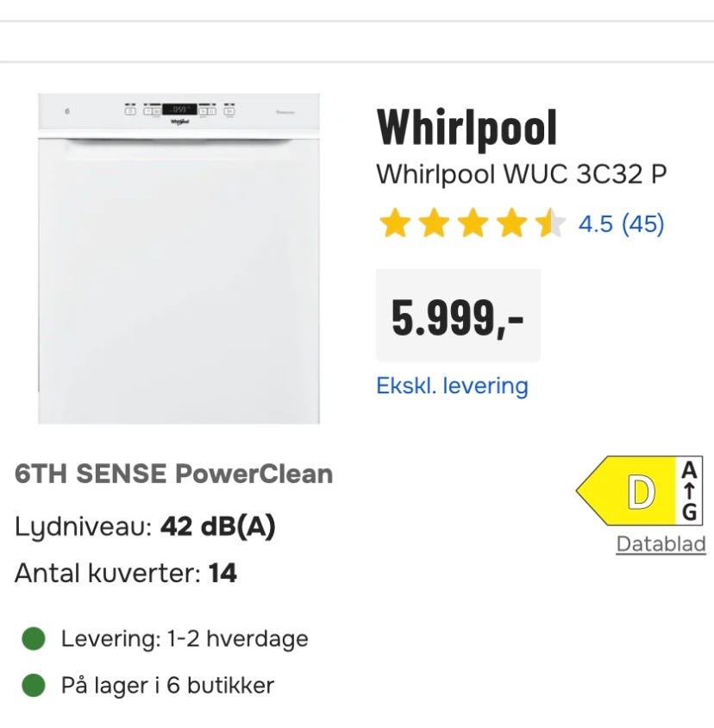Click the fourth yellow rating star

point(511,224)
